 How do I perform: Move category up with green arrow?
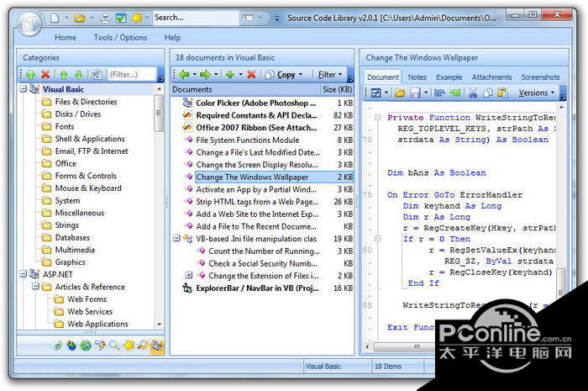(64, 75)
